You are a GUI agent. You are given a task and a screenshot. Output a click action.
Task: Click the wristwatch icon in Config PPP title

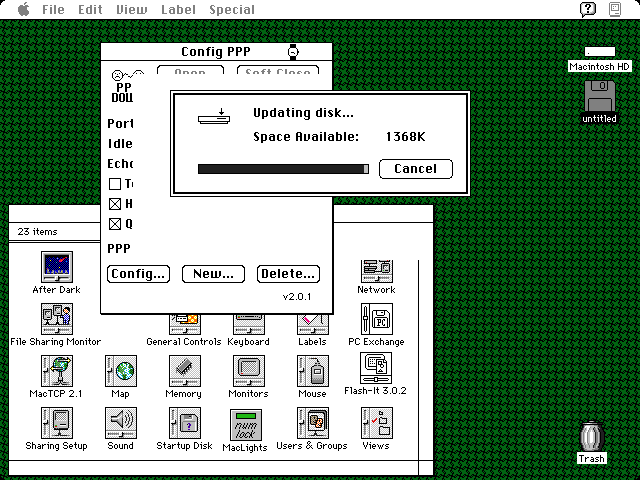point(293,52)
